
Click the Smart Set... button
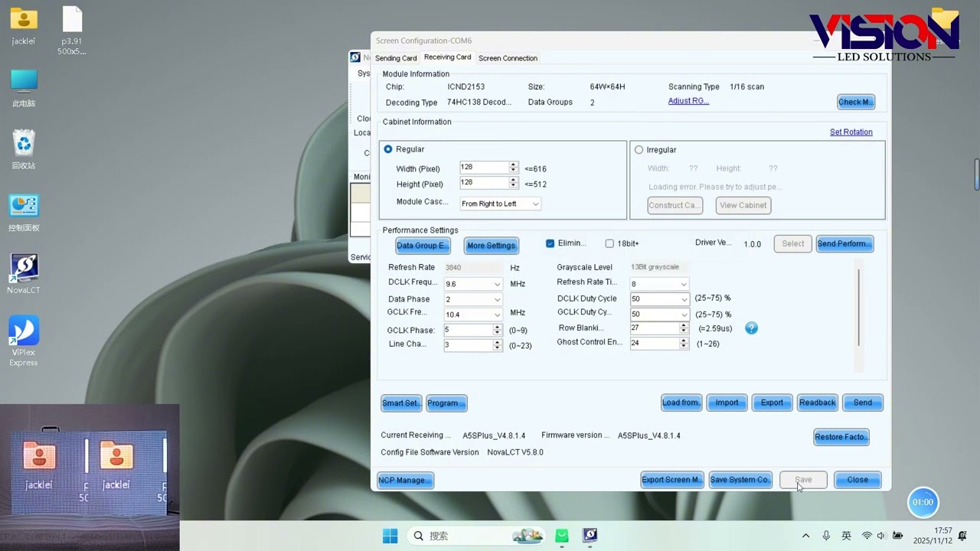pos(402,403)
